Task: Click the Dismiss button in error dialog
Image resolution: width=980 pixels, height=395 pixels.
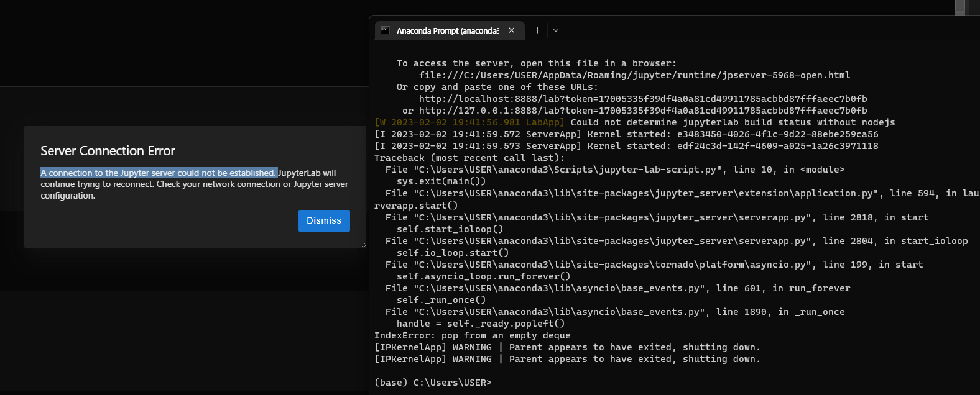Action: (324, 220)
